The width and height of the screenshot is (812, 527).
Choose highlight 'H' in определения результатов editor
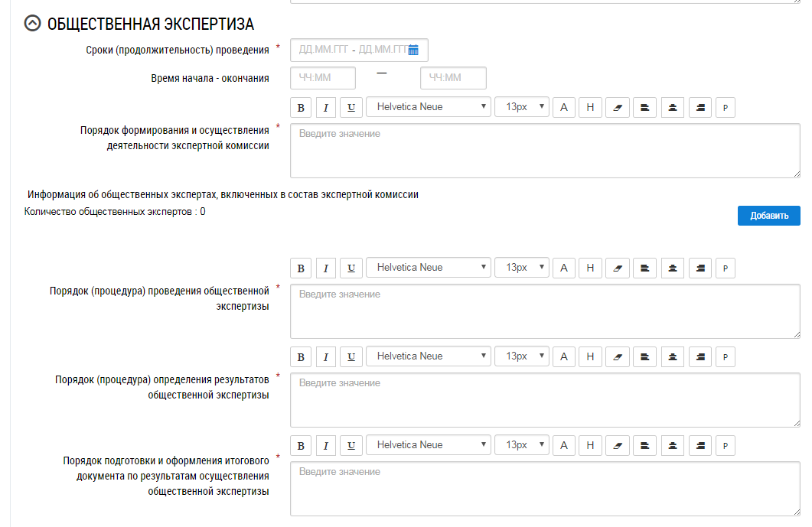coord(590,356)
